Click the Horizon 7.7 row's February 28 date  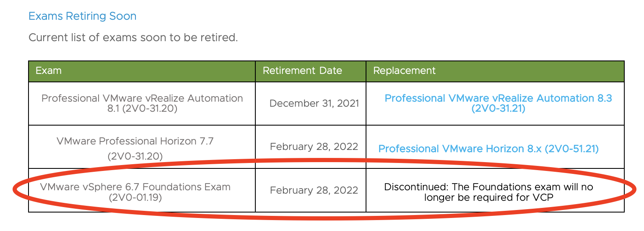pyautogui.click(x=314, y=147)
